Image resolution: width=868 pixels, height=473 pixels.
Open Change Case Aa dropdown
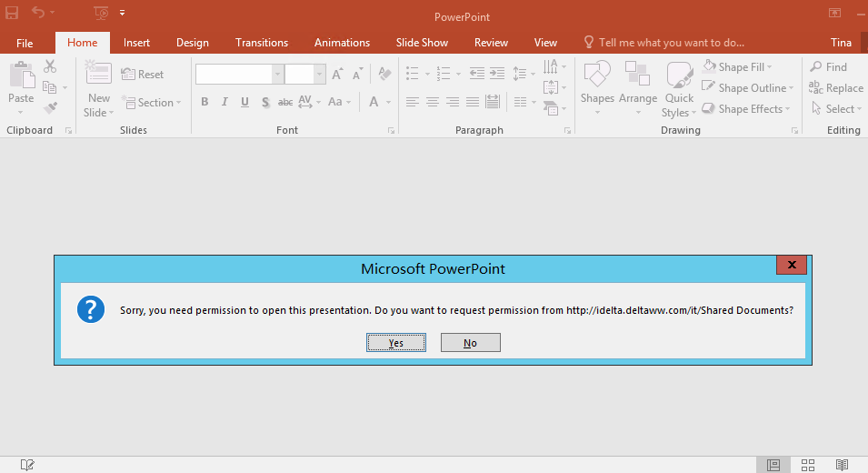339,102
